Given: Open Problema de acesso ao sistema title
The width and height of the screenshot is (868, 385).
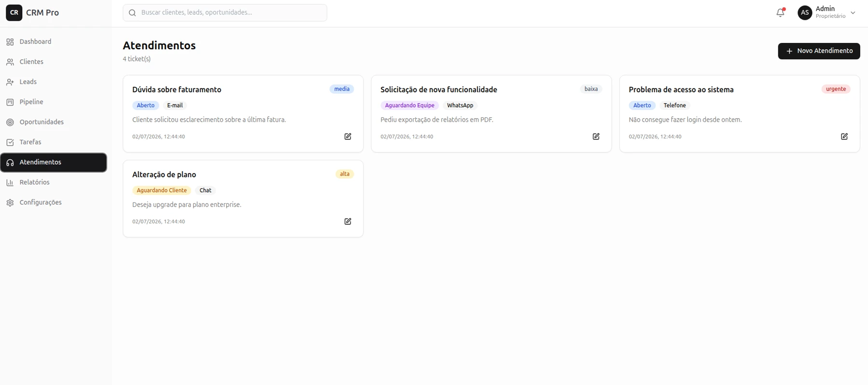Looking at the screenshot, I should 681,90.
